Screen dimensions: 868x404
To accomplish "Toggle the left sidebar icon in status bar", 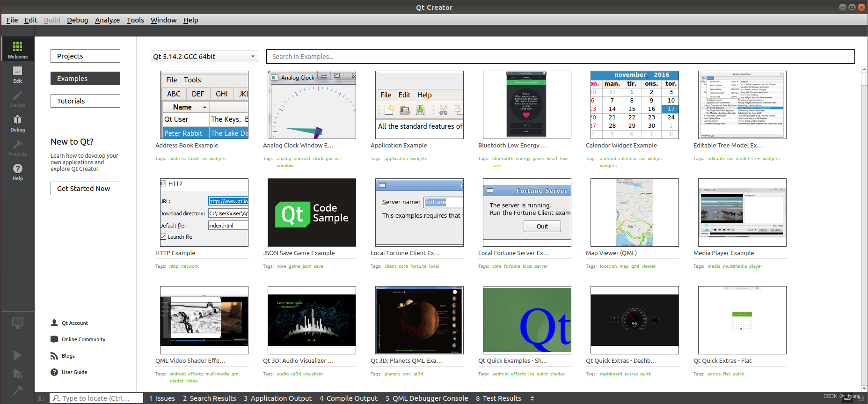I will click(x=41, y=398).
